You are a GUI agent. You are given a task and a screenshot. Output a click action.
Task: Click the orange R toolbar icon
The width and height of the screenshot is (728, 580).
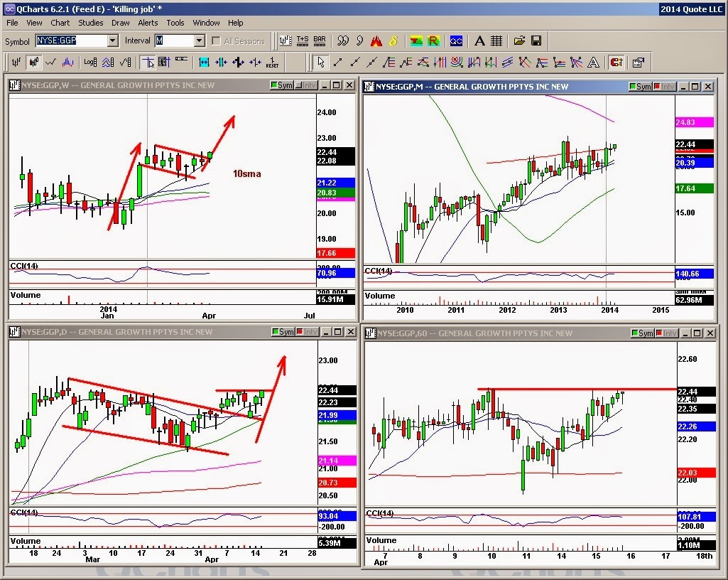(x=433, y=41)
